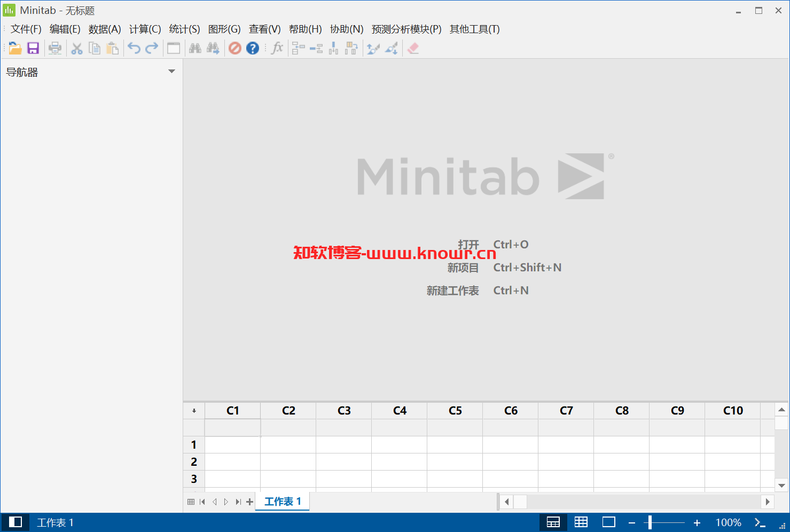Image resolution: width=790 pixels, height=532 pixels.
Task: Switch to data-only grid view
Action: click(581, 522)
